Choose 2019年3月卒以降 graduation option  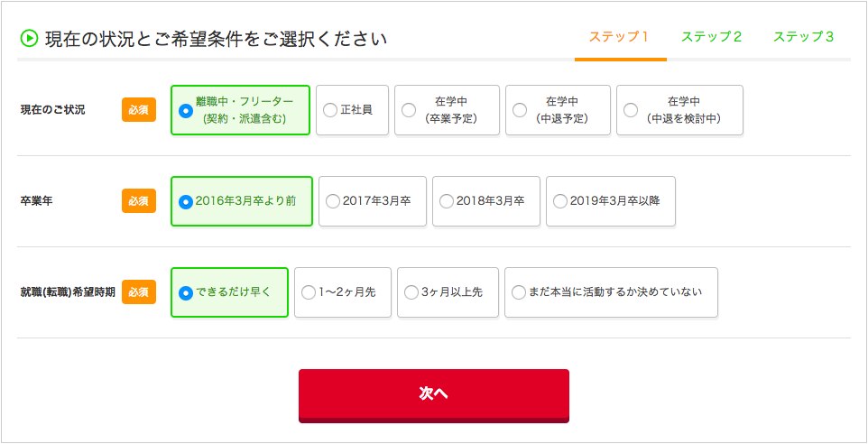click(x=611, y=201)
